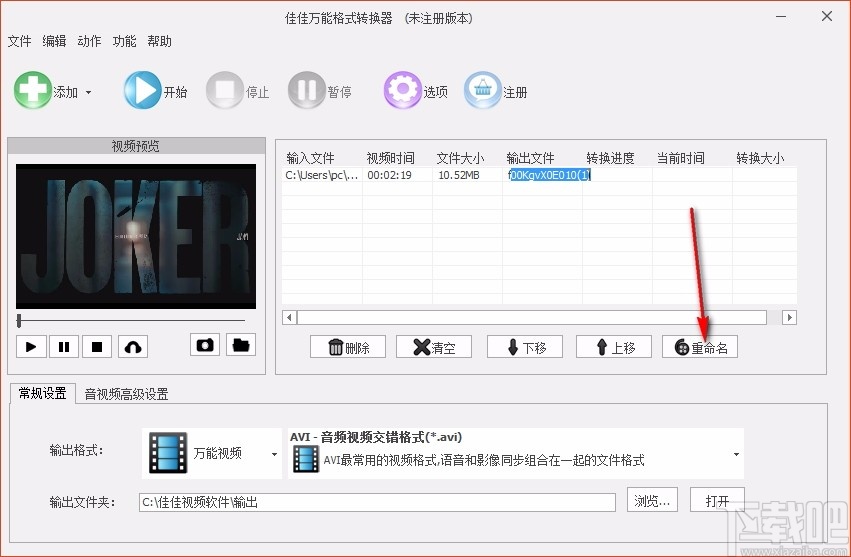
Task: Click the film strip icon beside 万能视频
Action: coord(168,453)
